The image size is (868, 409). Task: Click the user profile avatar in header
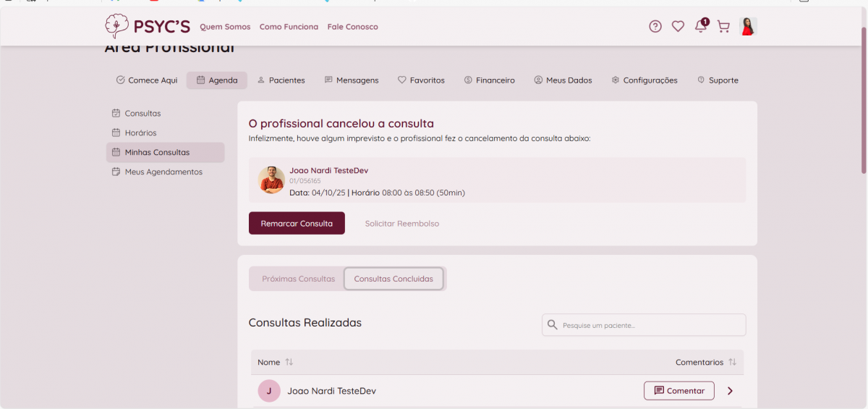pos(748,27)
